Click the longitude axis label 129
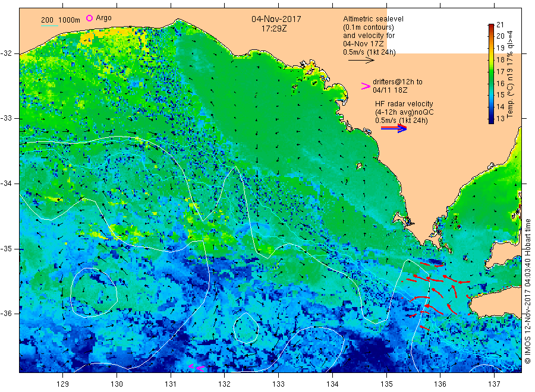 point(63,384)
